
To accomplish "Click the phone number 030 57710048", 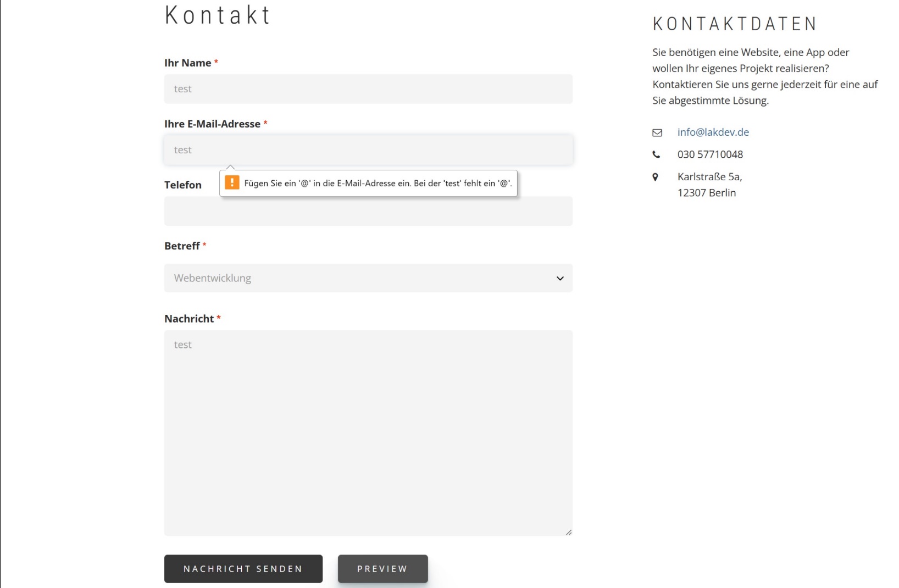I will coord(710,154).
